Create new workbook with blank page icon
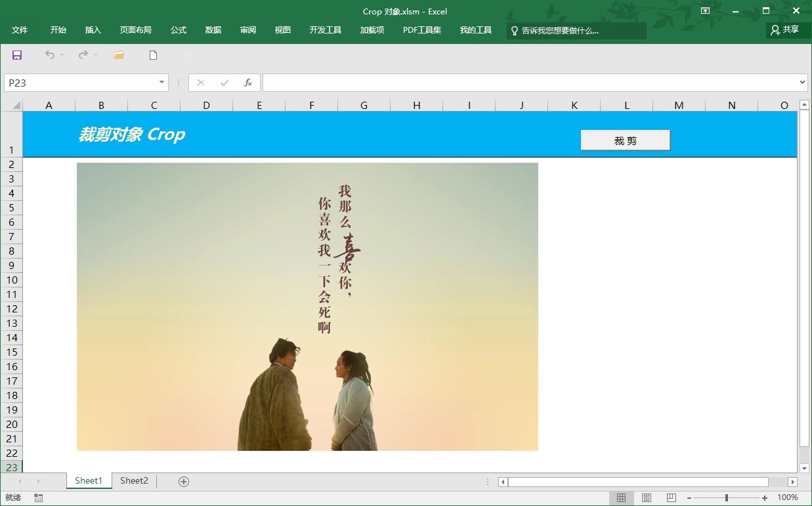The width and height of the screenshot is (812, 506). tap(153, 55)
